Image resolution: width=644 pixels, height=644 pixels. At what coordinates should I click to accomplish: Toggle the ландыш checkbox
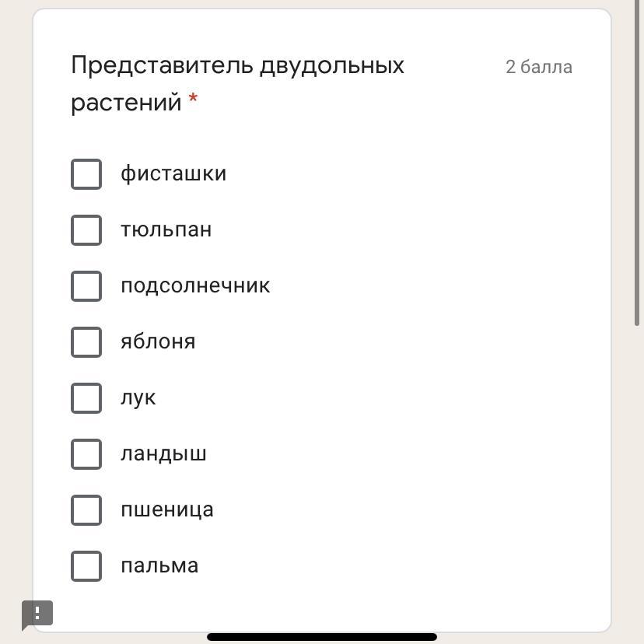(x=86, y=454)
